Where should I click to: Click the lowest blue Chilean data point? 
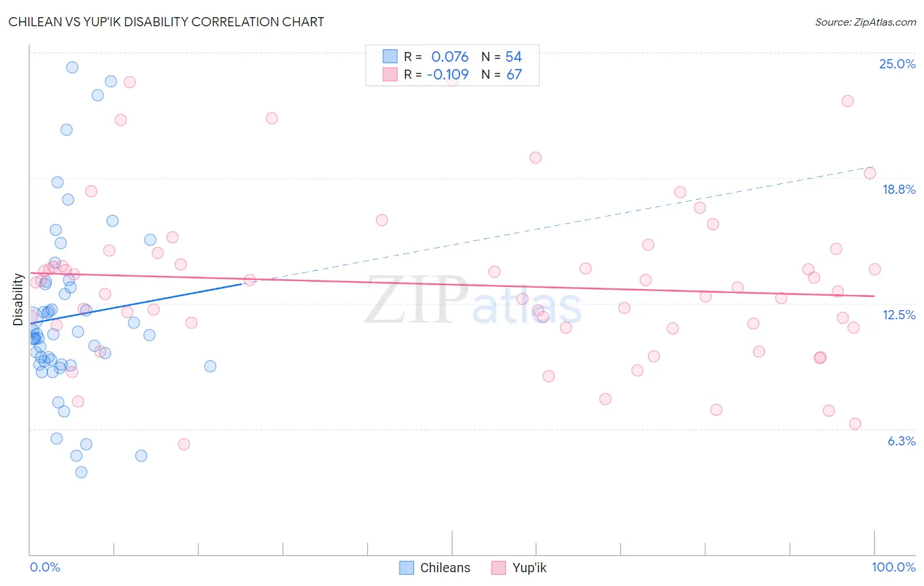81,472
